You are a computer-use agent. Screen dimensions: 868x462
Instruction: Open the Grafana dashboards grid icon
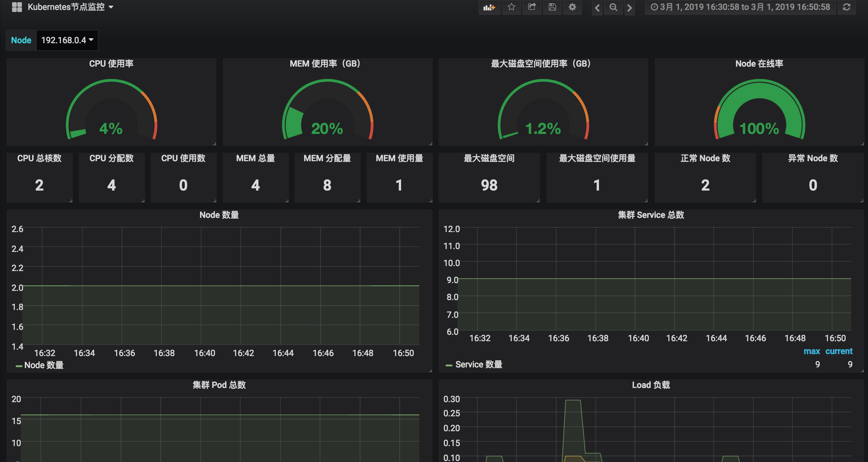[x=17, y=7]
